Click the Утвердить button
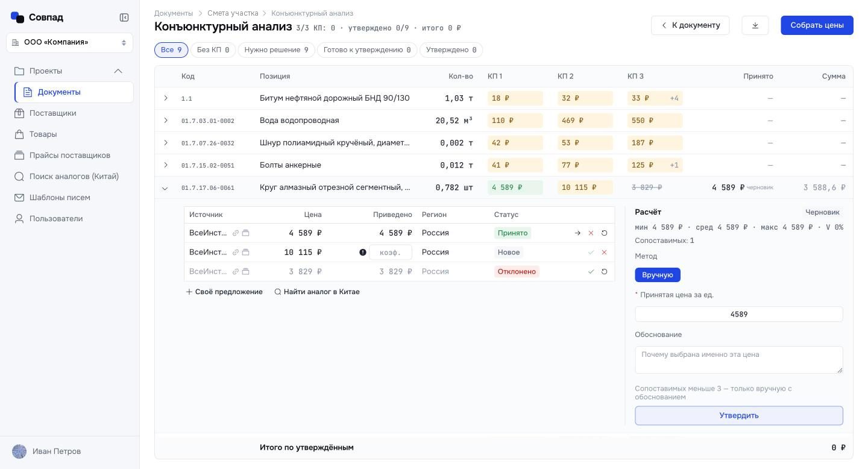 739,415
